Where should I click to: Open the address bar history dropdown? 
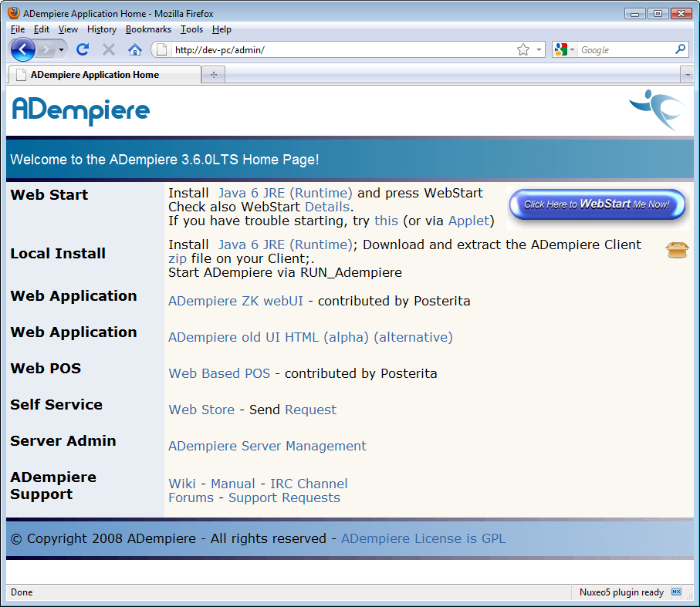[x=539, y=49]
